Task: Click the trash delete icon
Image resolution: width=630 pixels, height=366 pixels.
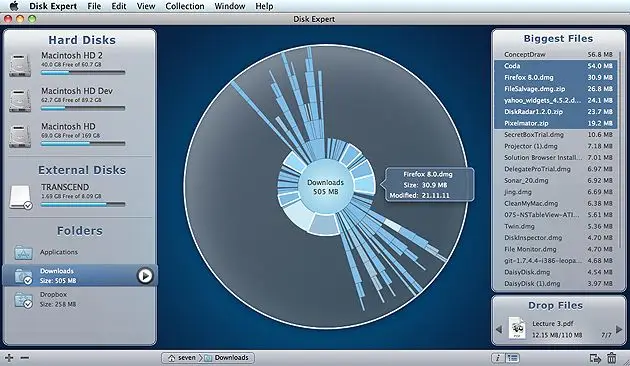Action: [x=612, y=358]
